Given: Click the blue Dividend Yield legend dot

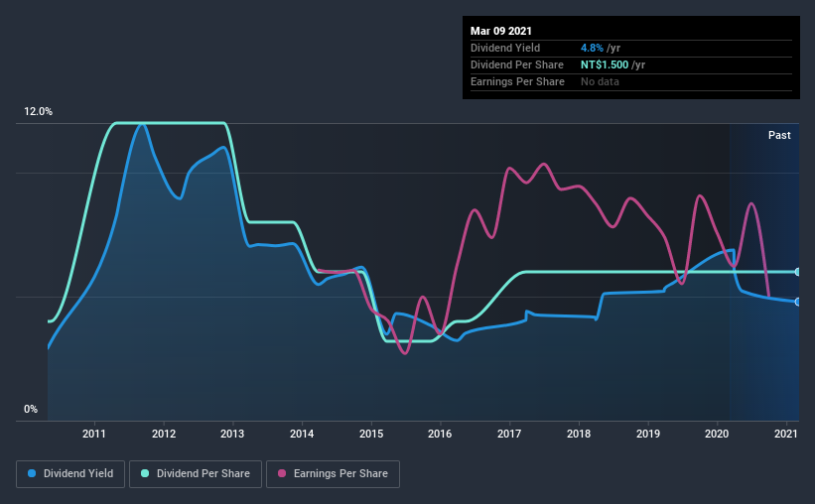Looking at the screenshot, I should pos(32,473).
